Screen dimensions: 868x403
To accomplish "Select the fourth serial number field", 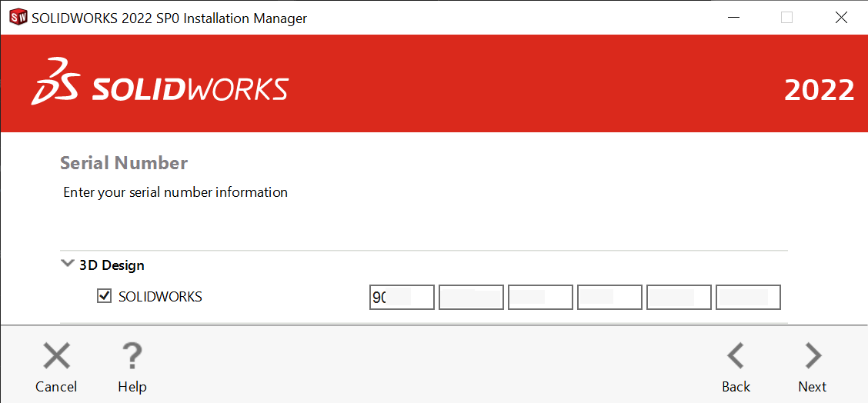I will tap(609, 298).
